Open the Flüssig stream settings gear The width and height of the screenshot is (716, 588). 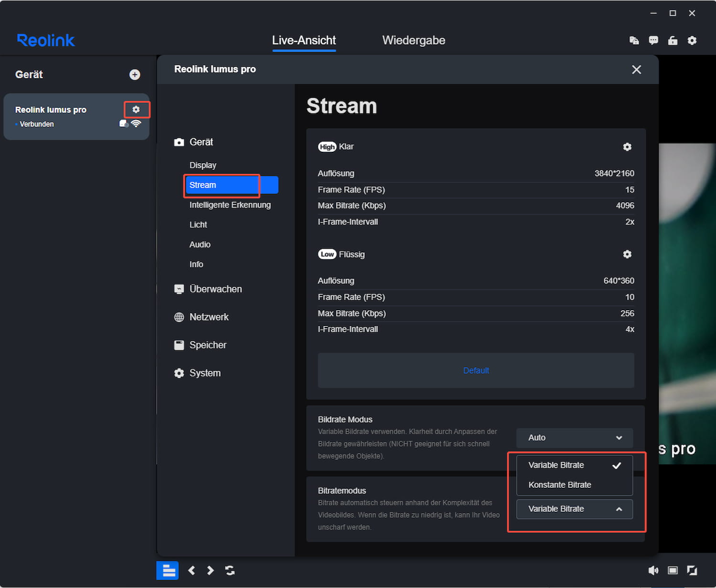coord(627,254)
